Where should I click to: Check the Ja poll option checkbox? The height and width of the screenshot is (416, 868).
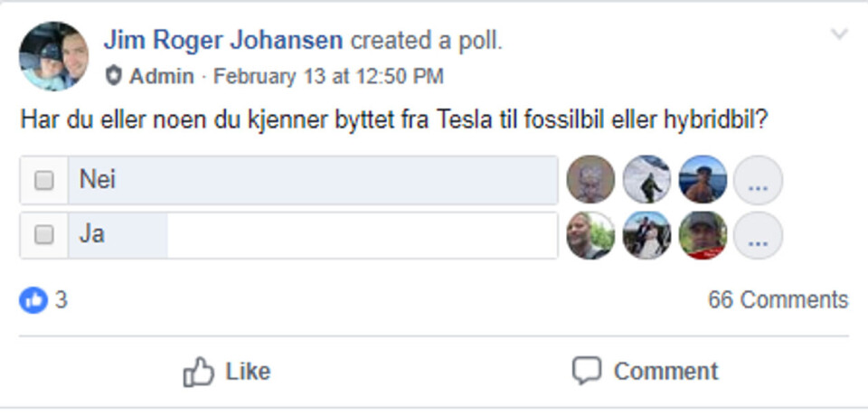point(43,235)
